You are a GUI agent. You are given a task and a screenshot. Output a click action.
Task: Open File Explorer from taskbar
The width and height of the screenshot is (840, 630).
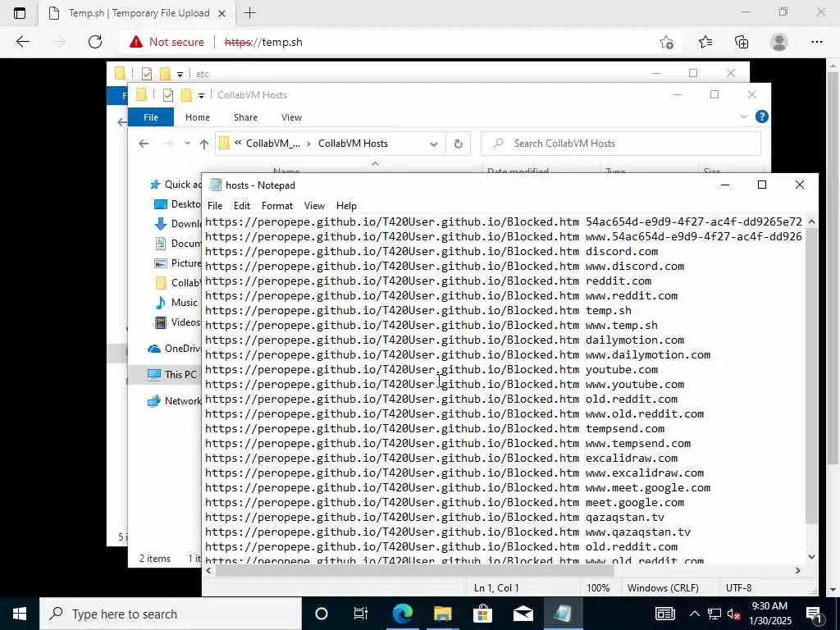click(x=442, y=614)
